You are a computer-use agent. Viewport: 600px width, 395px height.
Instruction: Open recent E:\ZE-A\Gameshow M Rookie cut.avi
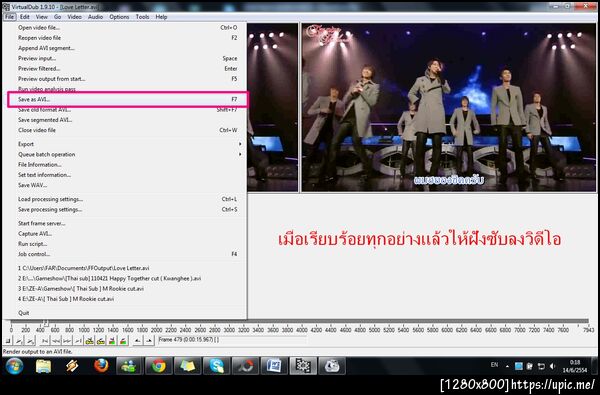point(127,289)
